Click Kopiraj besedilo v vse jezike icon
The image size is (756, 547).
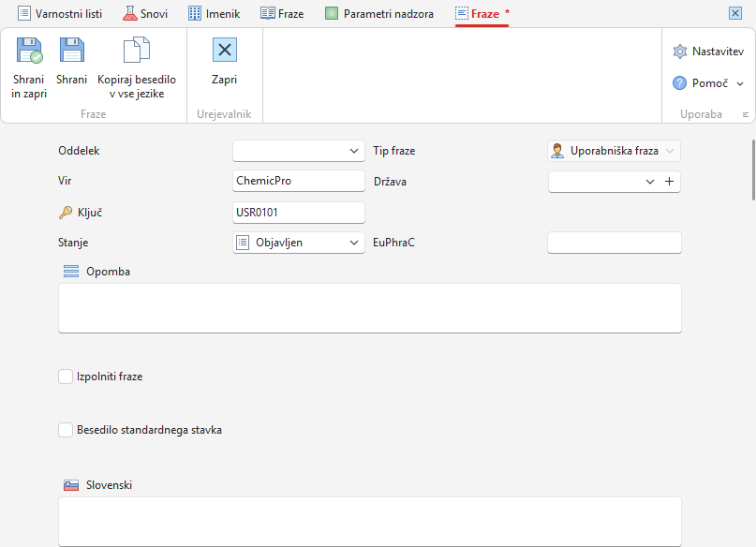pos(137,51)
